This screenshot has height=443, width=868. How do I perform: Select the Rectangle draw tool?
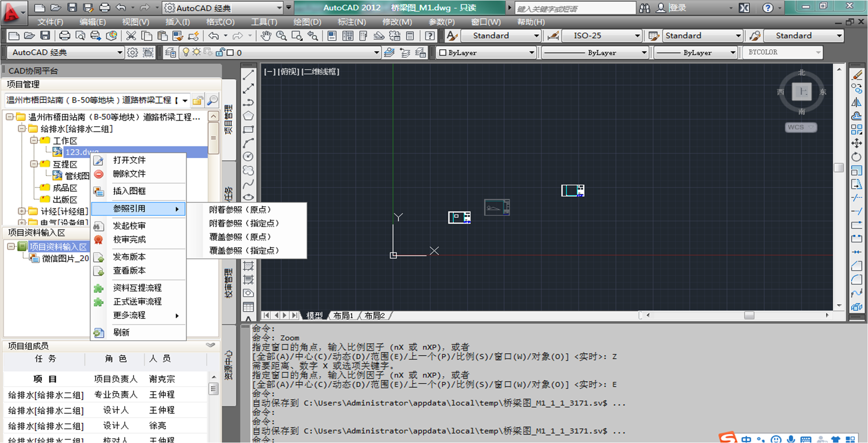coord(248,130)
